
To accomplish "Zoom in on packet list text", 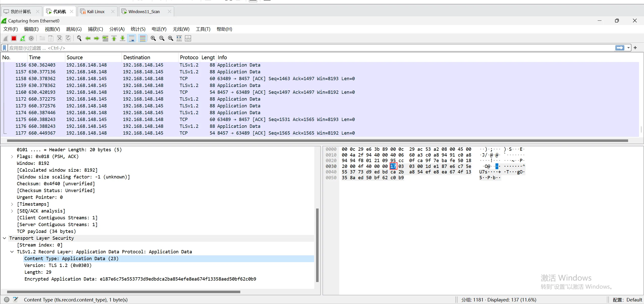I will pyautogui.click(x=153, y=38).
